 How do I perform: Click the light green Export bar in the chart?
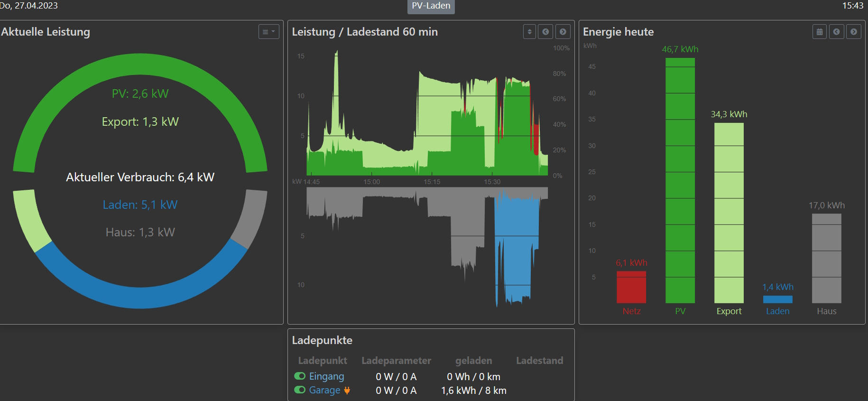click(x=729, y=213)
